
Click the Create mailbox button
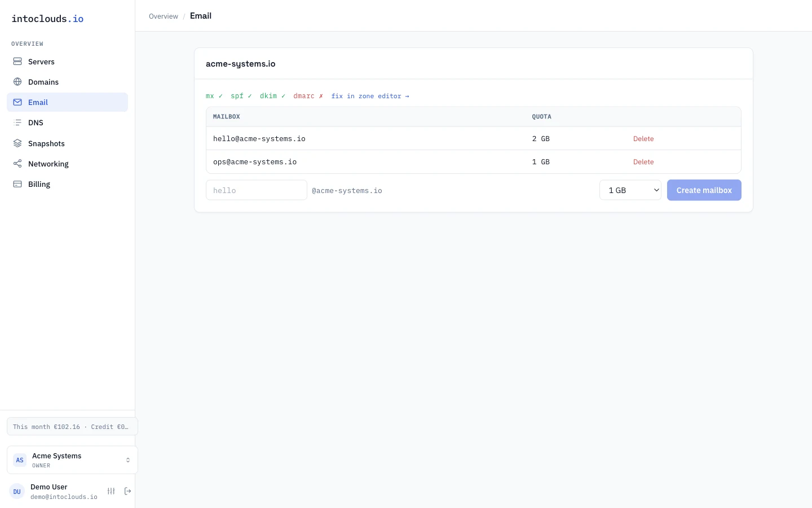click(x=704, y=190)
